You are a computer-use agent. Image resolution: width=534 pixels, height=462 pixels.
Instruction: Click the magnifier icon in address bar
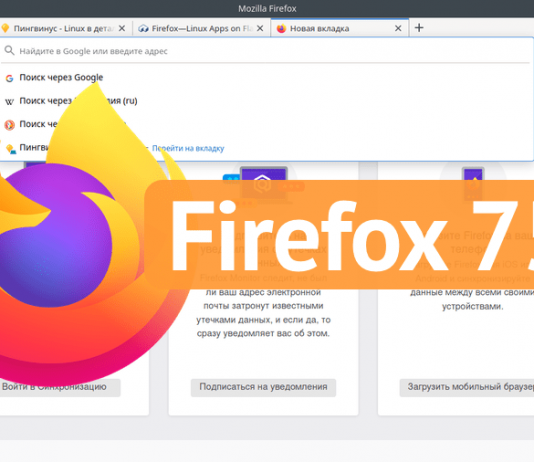[x=9, y=51]
